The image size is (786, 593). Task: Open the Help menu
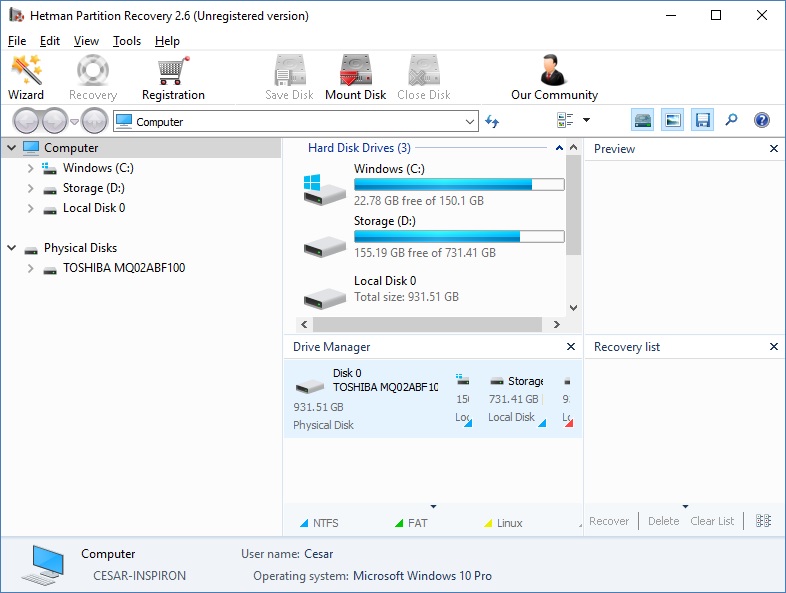[x=167, y=41]
